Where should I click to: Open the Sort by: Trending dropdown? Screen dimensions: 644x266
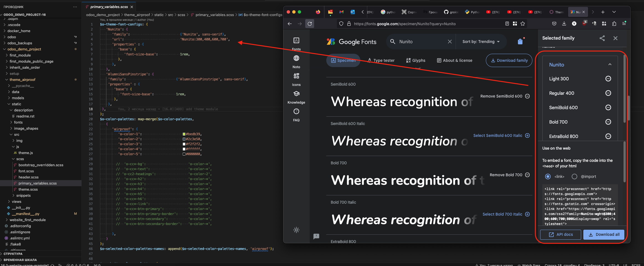click(x=481, y=42)
